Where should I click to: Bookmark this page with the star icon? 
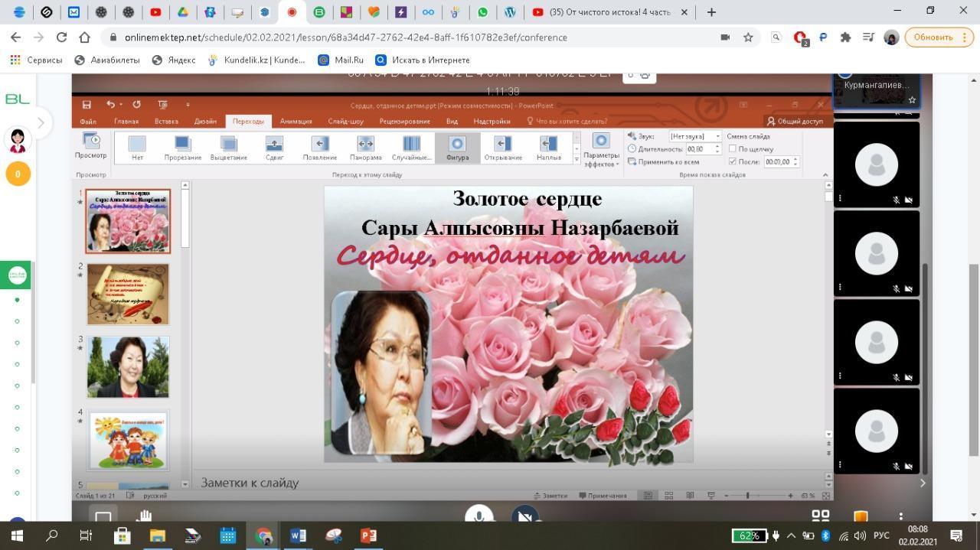click(748, 37)
